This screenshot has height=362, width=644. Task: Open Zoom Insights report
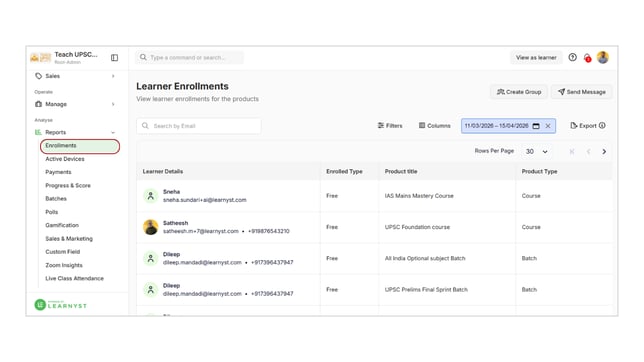point(64,265)
